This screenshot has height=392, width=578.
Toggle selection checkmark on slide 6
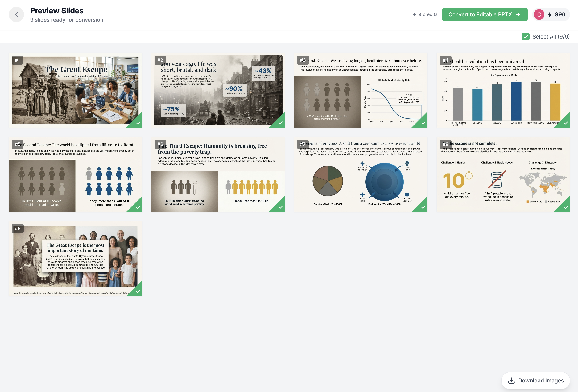280,207
